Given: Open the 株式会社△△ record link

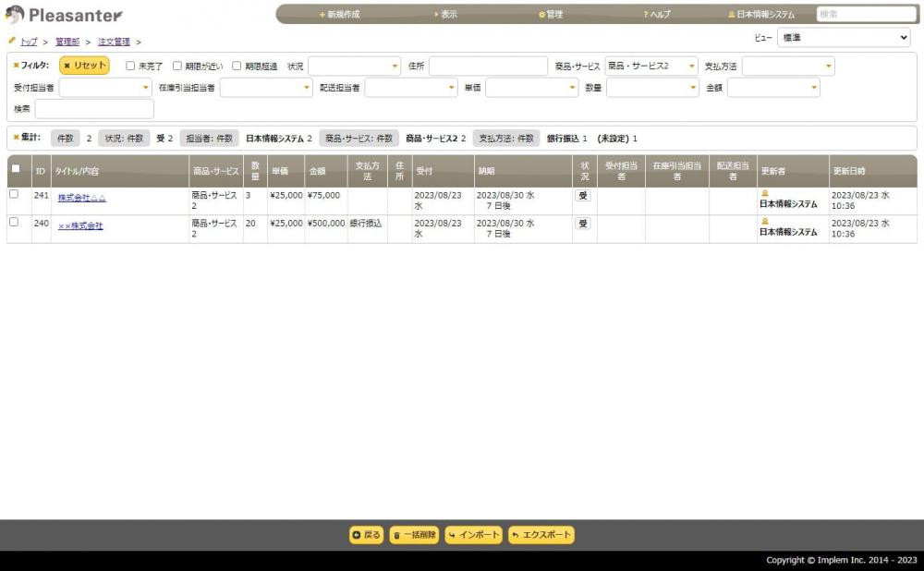Looking at the screenshot, I should coord(82,198).
